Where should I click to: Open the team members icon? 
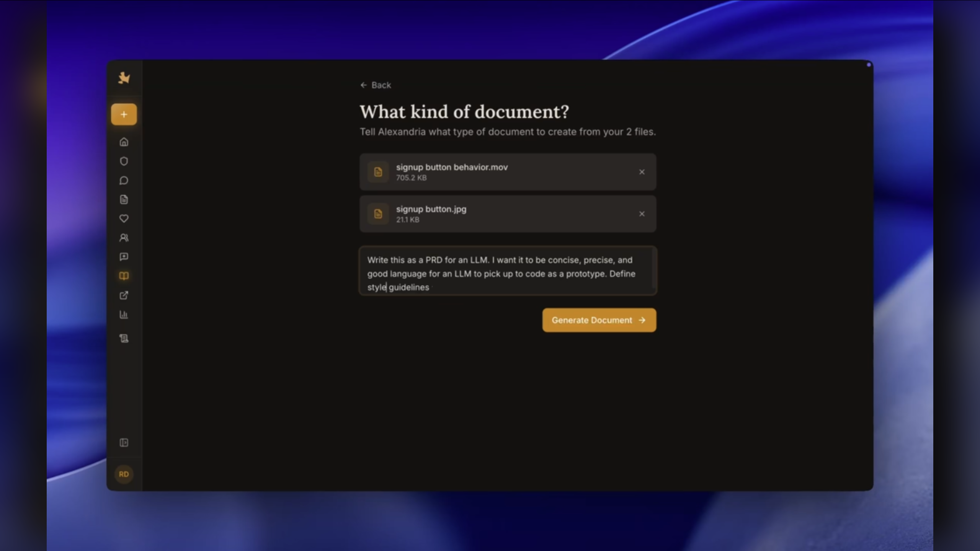click(124, 238)
